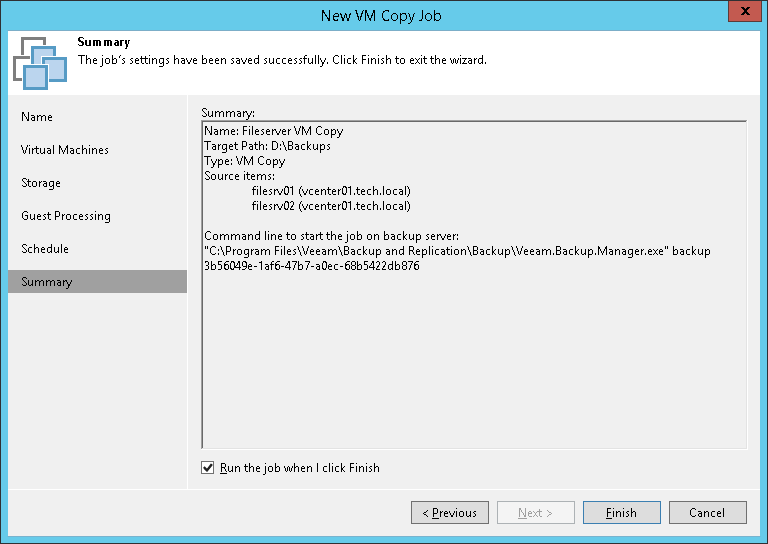Click the Target Path D:\Backups line
This screenshot has height=544, width=768.
pos(267,146)
